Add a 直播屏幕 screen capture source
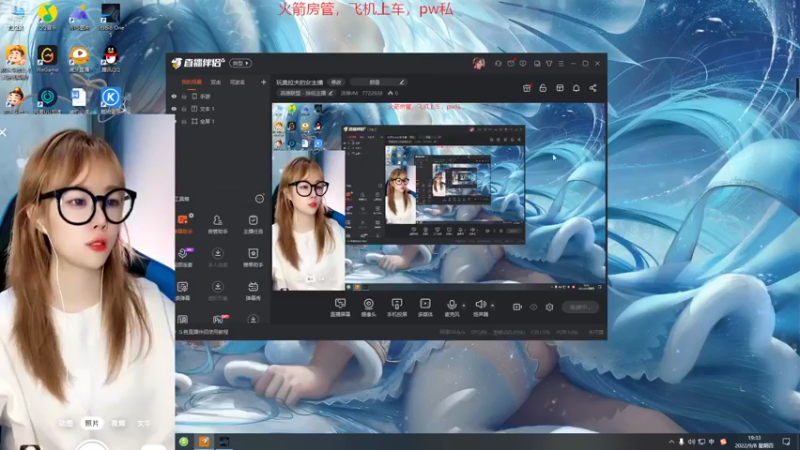This screenshot has height=450, width=800. coord(340,308)
